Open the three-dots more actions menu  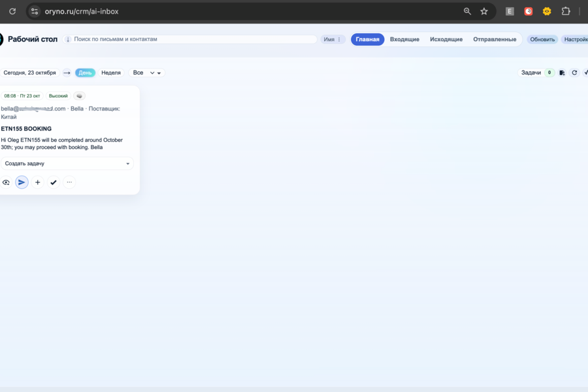pos(69,182)
